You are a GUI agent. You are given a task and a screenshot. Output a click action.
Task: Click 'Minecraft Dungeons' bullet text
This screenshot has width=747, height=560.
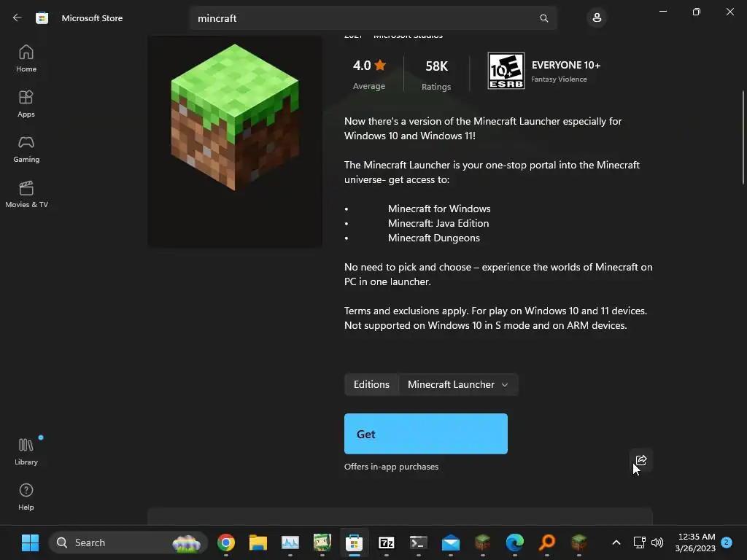(434, 238)
